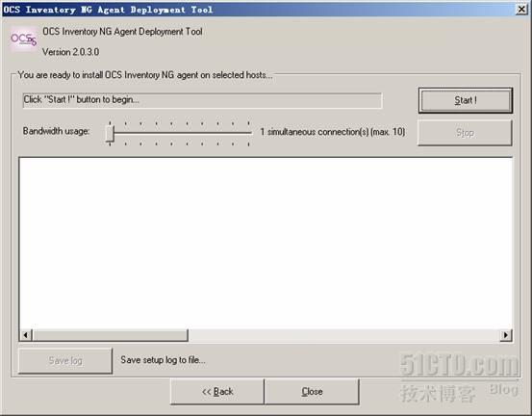
Task: Click 'OCS Inventory NG Agent Deployment Tool' heading
Action: pyautogui.click(x=122, y=32)
